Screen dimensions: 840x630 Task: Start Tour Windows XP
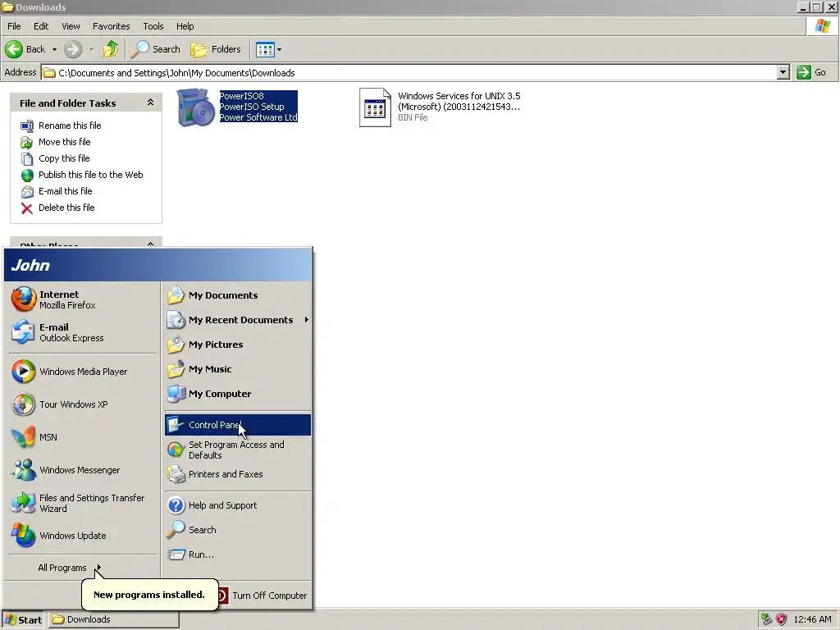point(83,404)
